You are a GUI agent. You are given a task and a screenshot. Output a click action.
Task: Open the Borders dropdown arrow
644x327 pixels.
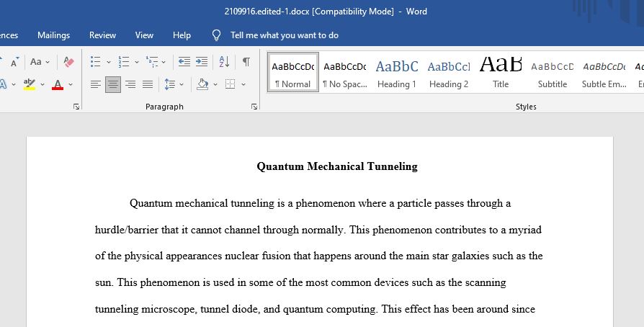click(x=243, y=84)
